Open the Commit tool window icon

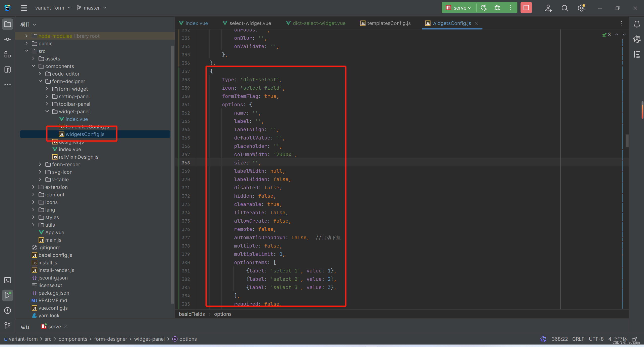(8, 40)
